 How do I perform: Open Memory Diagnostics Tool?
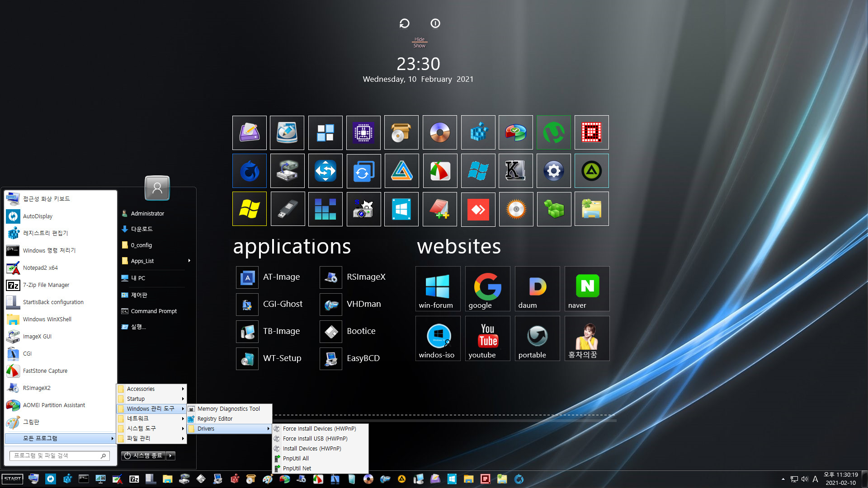click(229, 409)
